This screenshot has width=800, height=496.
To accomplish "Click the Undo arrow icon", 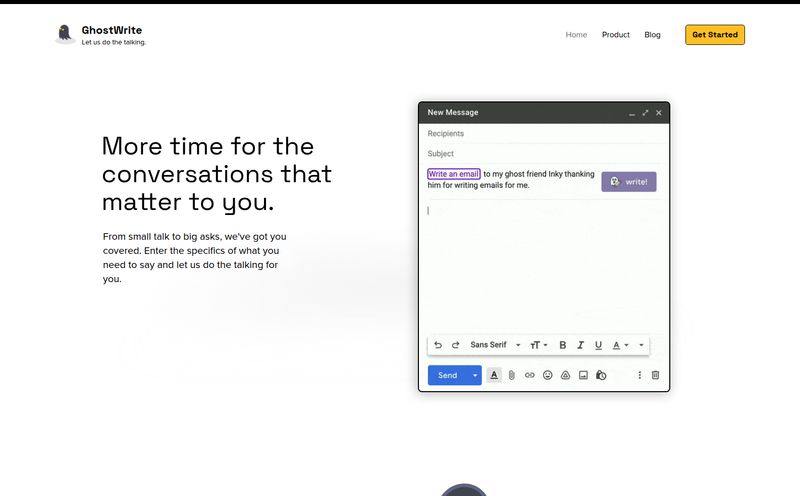I will (x=438, y=345).
